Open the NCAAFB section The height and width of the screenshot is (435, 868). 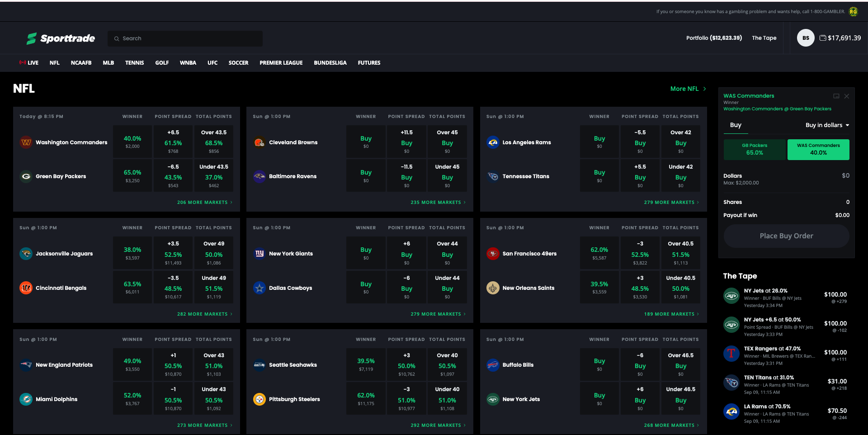(81, 63)
